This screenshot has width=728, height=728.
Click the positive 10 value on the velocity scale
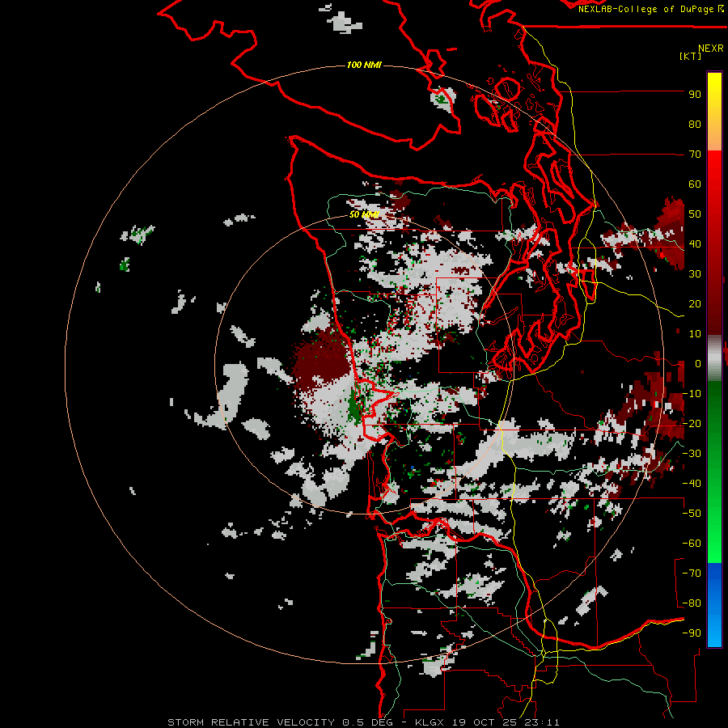pyautogui.click(x=695, y=334)
